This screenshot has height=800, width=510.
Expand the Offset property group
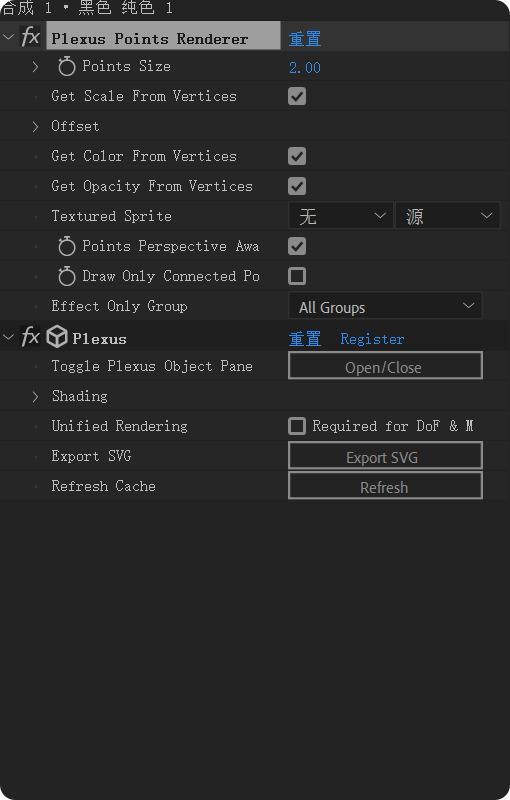(35, 127)
